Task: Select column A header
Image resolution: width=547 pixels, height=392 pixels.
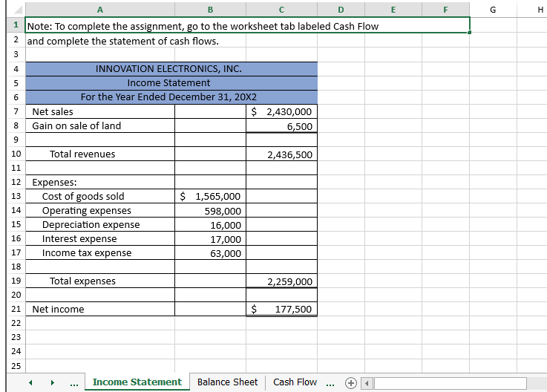Action: click(100, 10)
